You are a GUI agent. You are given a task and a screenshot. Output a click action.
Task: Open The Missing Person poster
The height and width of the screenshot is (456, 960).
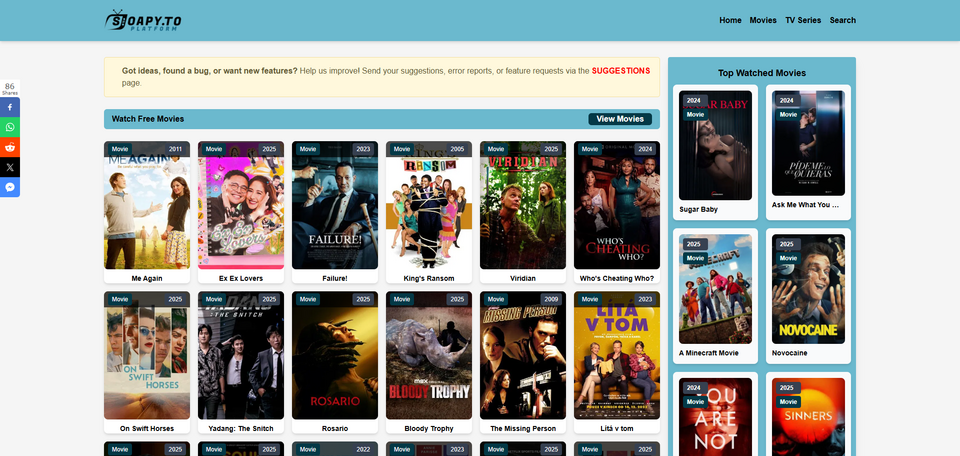click(523, 355)
